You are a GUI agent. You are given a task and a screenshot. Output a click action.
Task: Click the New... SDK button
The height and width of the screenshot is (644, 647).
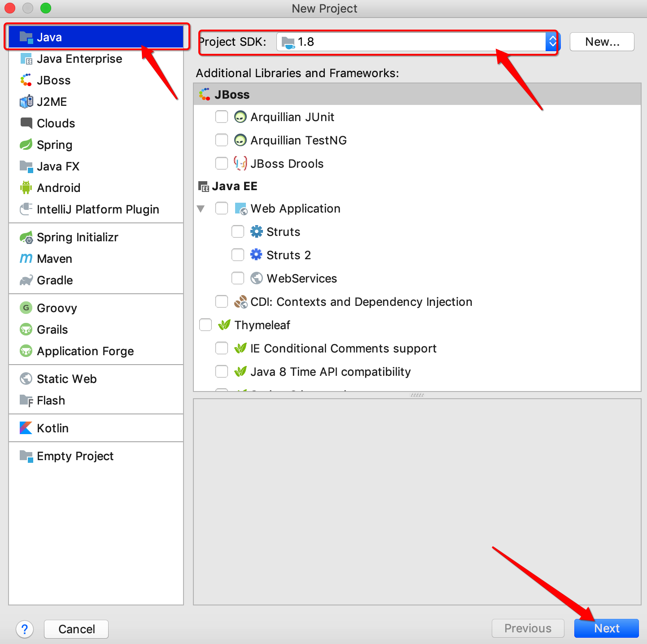(x=602, y=42)
